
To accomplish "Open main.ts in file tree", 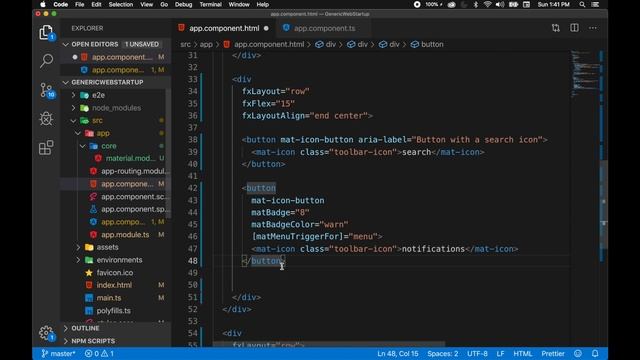I will (109, 298).
